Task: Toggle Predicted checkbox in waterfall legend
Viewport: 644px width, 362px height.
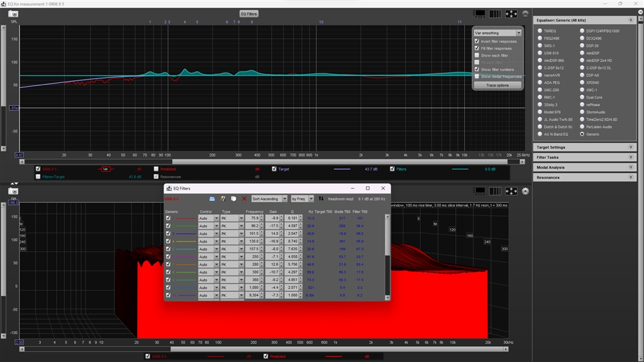Action: click(266, 356)
